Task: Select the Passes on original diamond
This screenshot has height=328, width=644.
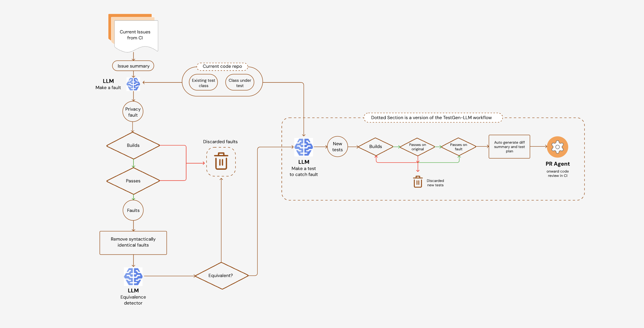Action: [x=417, y=147]
